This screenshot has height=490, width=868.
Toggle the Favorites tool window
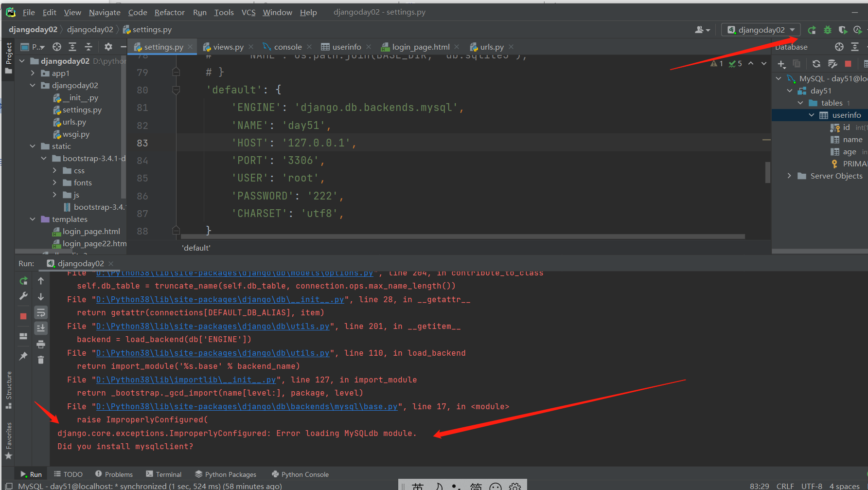click(8, 441)
